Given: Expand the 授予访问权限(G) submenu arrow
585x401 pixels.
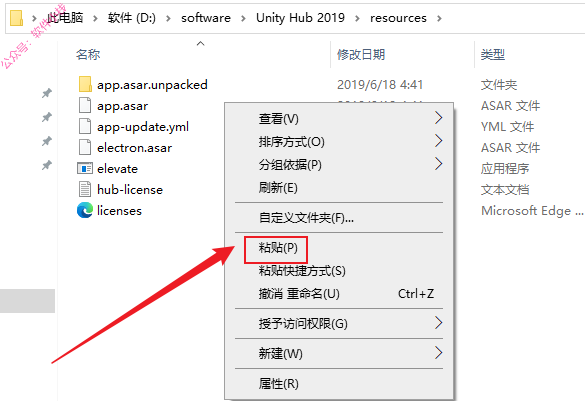Looking at the screenshot, I should tap(439, 323).
